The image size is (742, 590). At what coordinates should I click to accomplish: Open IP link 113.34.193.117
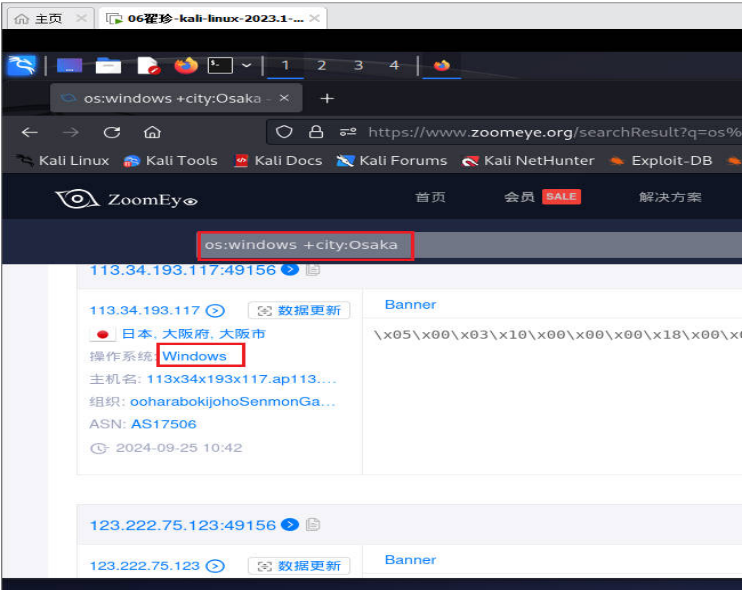point(144,310)
